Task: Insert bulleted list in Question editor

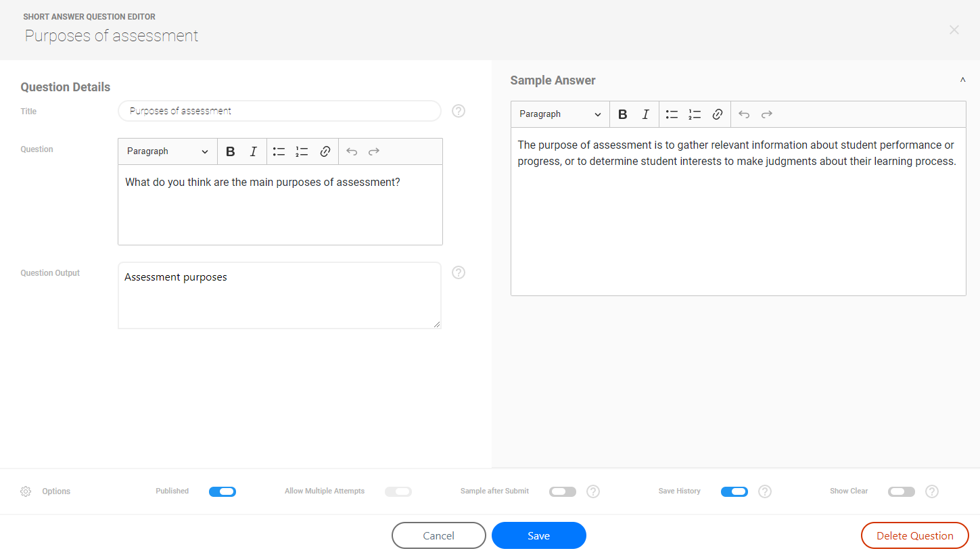Action: point(279,151)
